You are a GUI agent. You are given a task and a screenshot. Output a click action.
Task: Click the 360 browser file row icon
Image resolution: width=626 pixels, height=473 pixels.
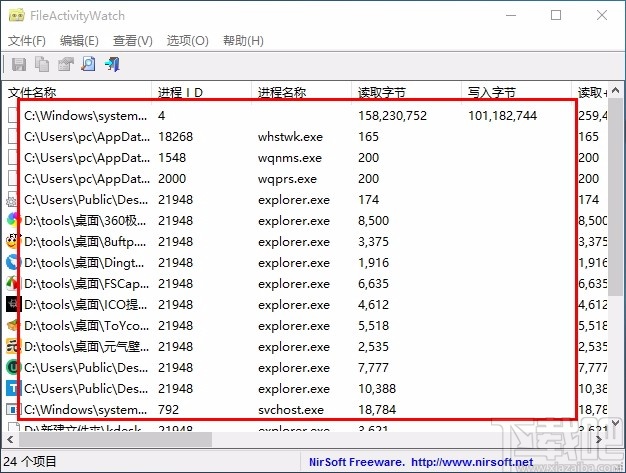[13, 220]
